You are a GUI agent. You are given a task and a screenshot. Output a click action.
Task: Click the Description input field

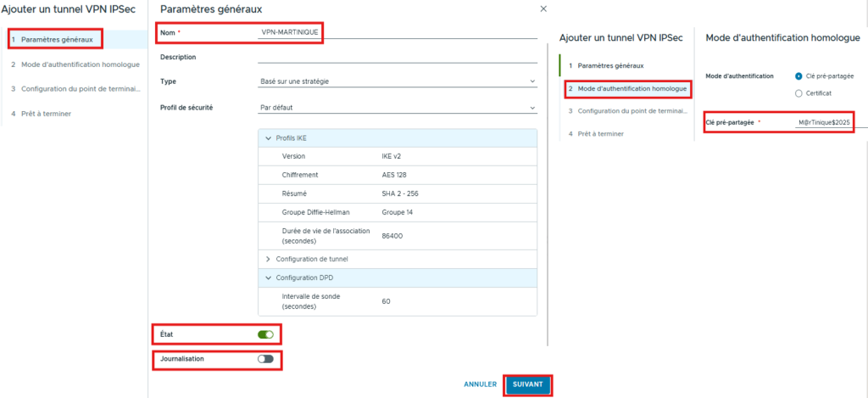click(x=398, y=57)
